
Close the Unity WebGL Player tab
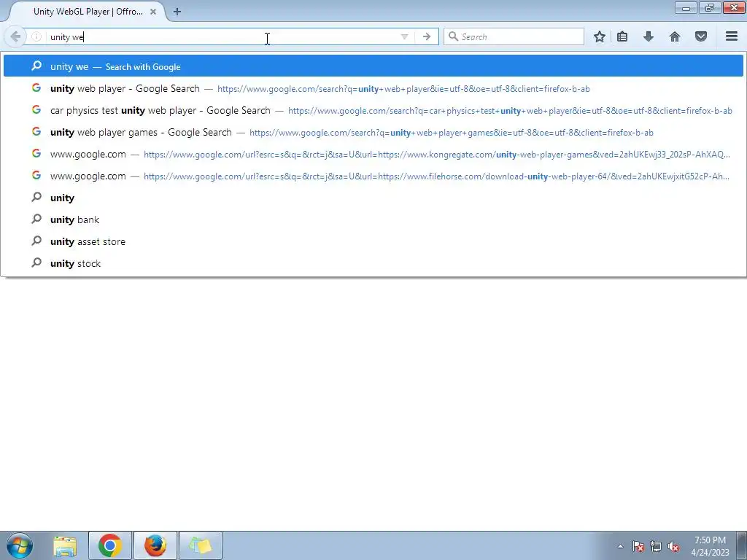[x=153, y=12]
